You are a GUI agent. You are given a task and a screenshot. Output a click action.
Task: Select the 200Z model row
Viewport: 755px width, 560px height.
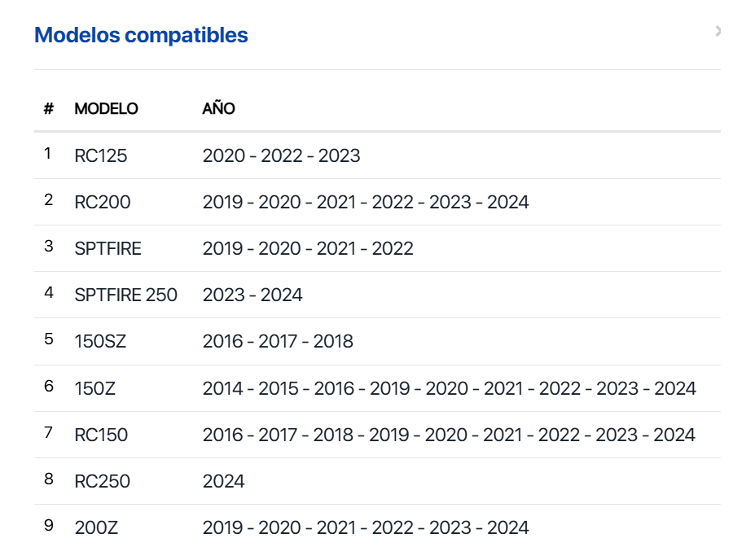coord(378,527)
